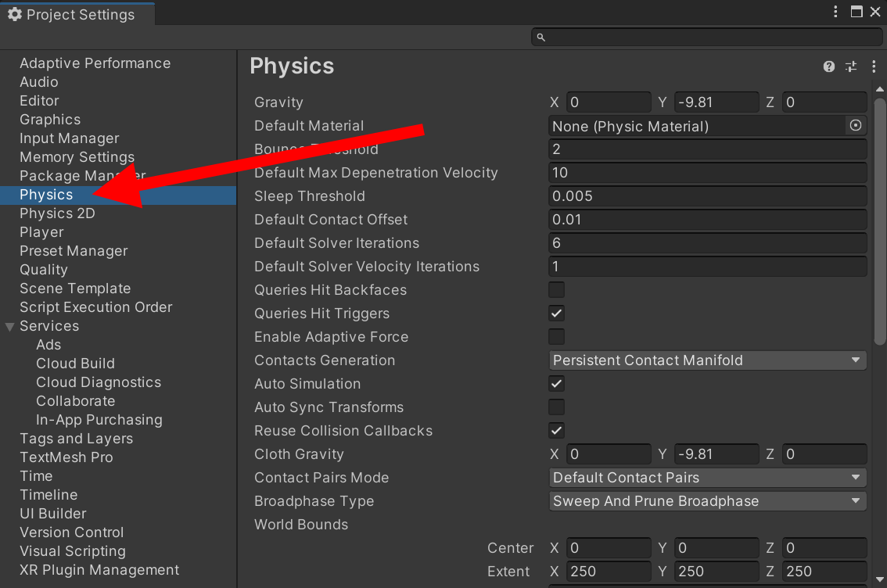Select Time settings category
Viewport: 887px width, 588px height.
point(36,476)
